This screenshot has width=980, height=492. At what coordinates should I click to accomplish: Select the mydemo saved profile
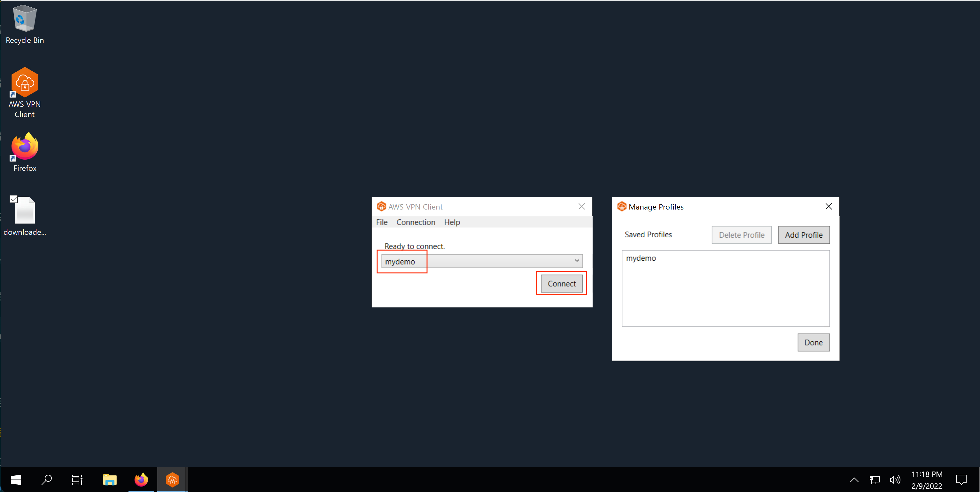point(725,258)
